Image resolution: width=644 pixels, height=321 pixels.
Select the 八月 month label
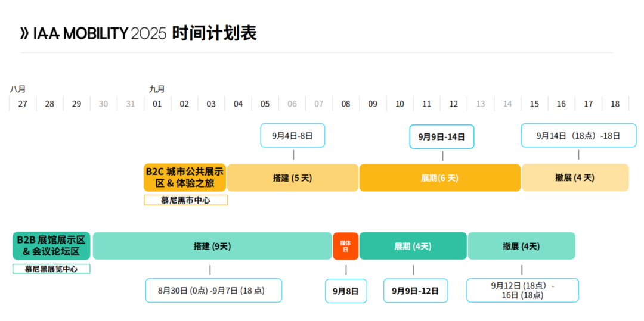pyautogui.click(x=18, y=89)
